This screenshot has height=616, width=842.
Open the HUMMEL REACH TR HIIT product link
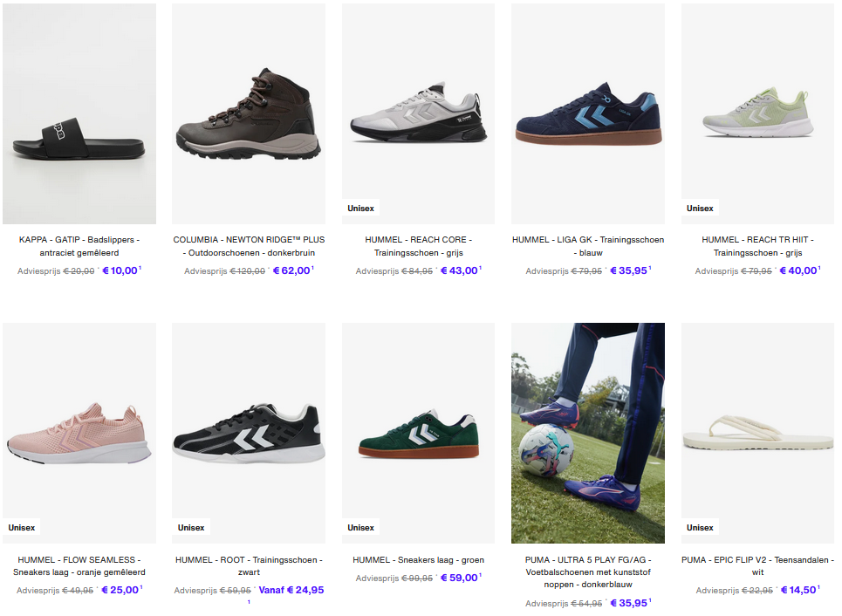pyautogui.click(x=756, y=246)
